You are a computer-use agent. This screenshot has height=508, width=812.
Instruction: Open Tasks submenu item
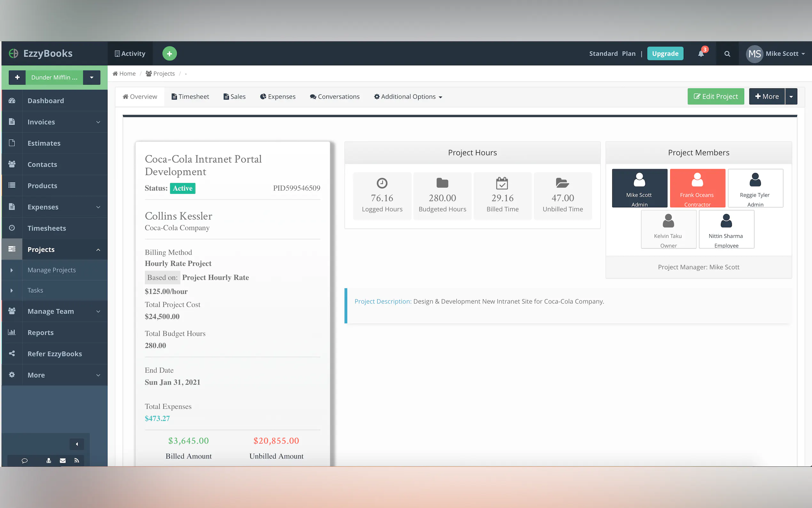(x=55, y=290)
